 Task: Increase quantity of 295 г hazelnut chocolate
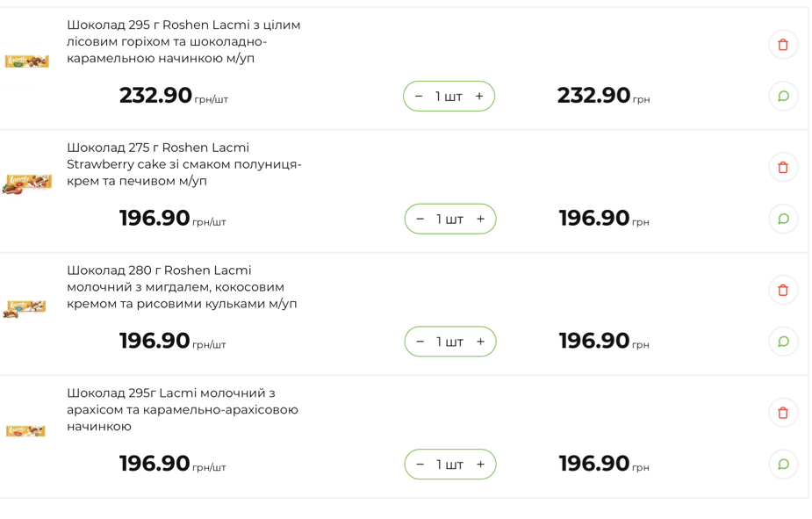pos(479,97)
